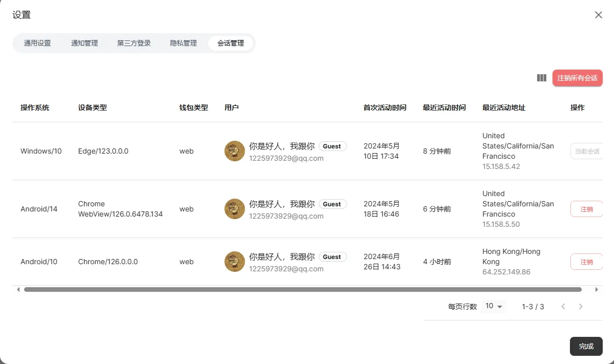
Task: Open the column display settings icon
Action: pos(542,78)
